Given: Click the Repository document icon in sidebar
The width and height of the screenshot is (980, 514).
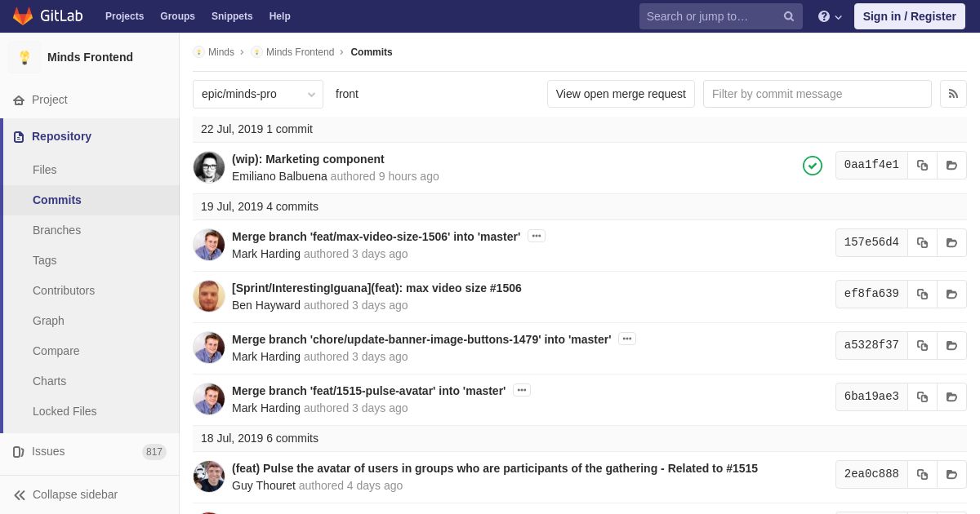Looking at the screenshot, I should click(19, 136).
